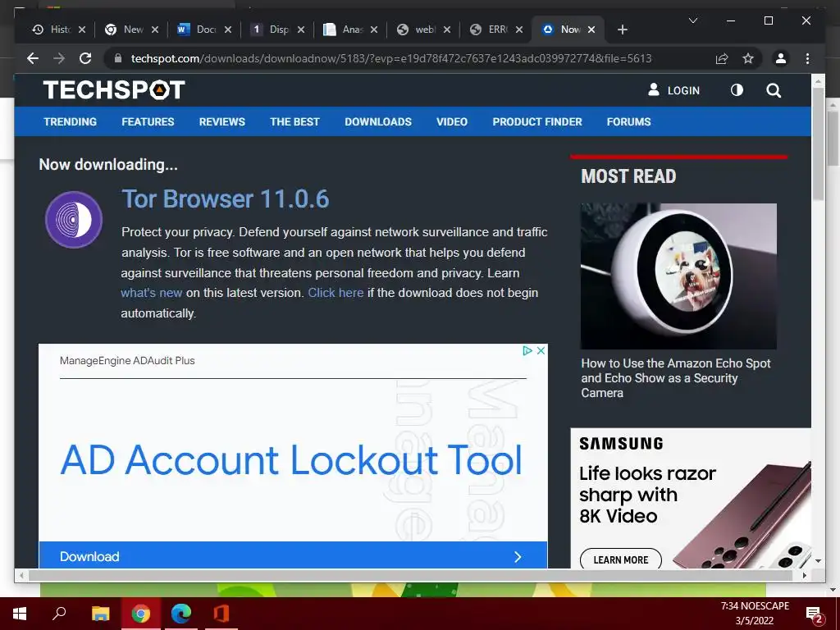Image resolution: width=840 pixels, height=630 pixels.
Task: Open taskbar search magnifier
Action: click(59, 614)
